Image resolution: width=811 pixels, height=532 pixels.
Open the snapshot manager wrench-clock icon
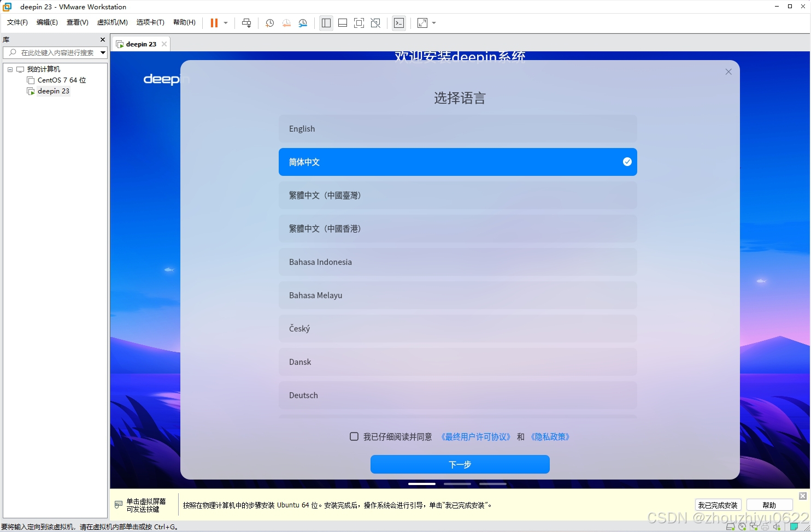(x=303, y=23)
